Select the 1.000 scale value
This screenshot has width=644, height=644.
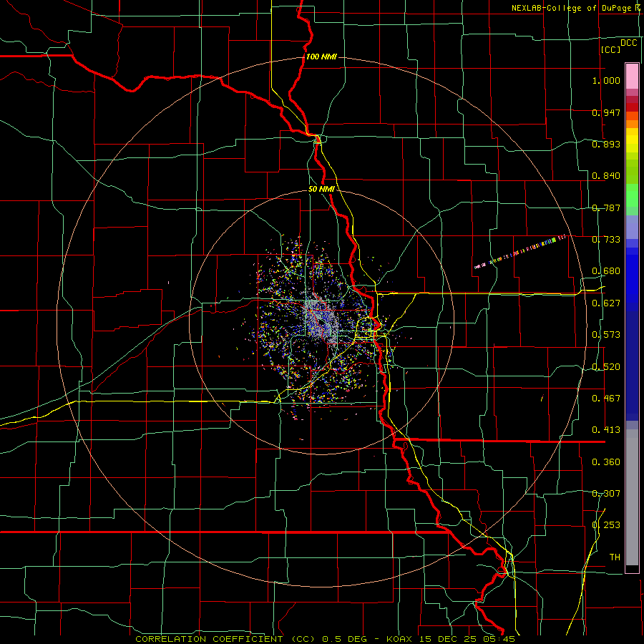click(x=606, y=80)
